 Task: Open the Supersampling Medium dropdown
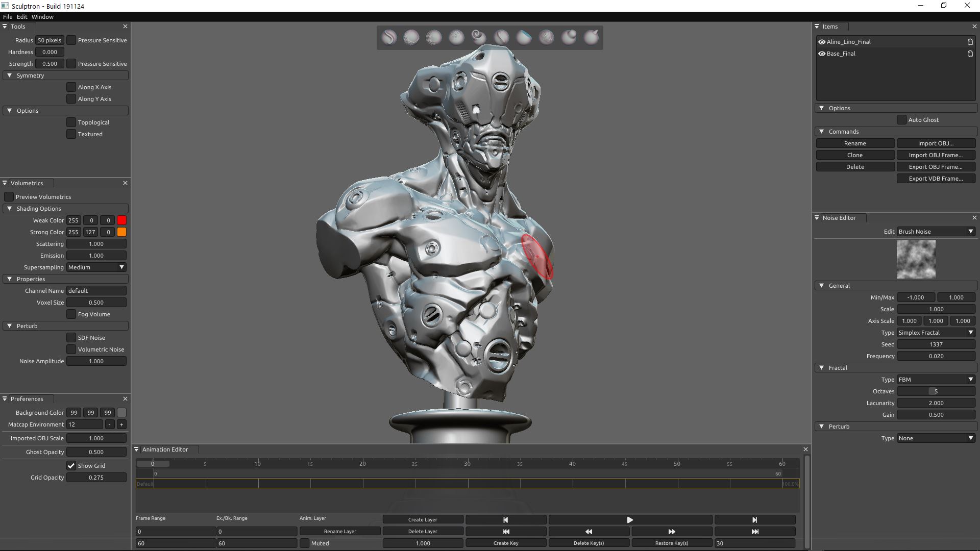96,267
